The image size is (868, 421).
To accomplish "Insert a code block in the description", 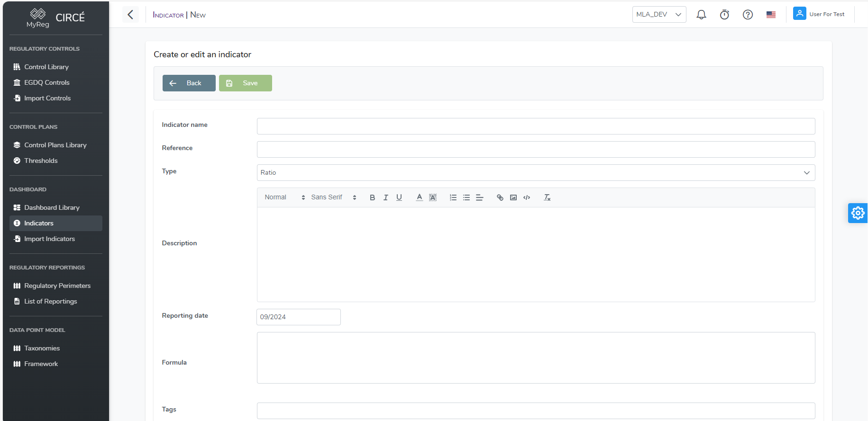I will tap(527, 197).
